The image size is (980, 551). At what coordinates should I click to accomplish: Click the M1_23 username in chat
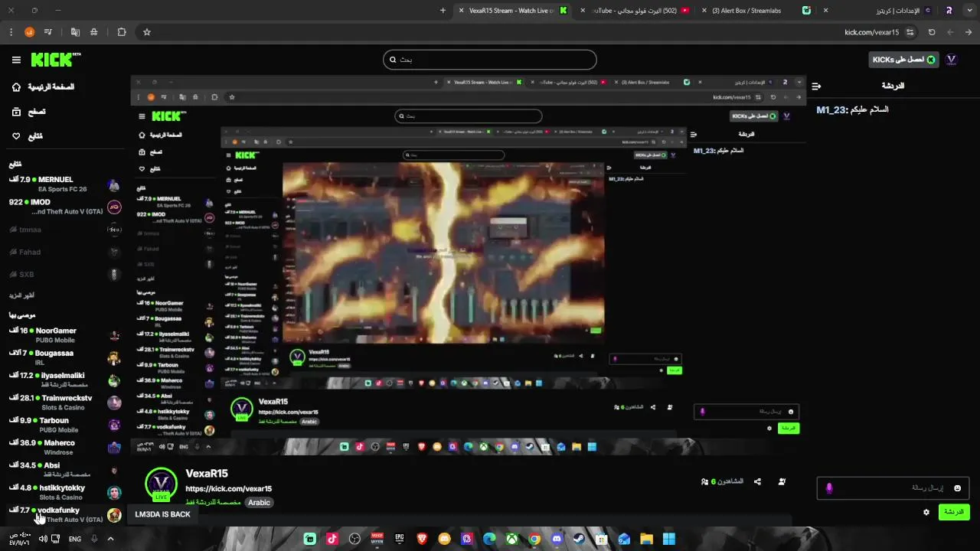click(x=831, y=110)
